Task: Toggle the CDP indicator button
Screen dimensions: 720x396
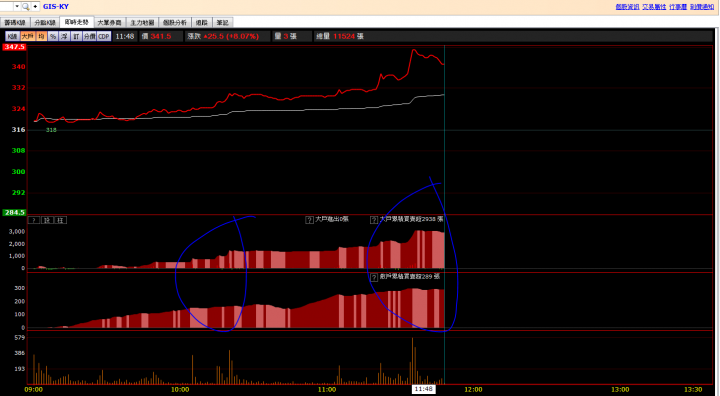Action: [104, 36]
